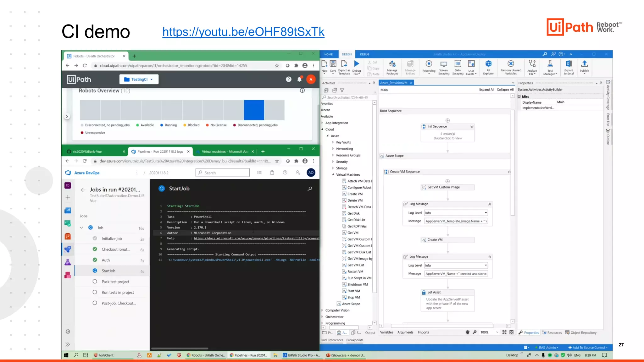Viewport: 644px width, 362px height.
Task: Select the Screen Scraping tool
Action: click(444, 67)
